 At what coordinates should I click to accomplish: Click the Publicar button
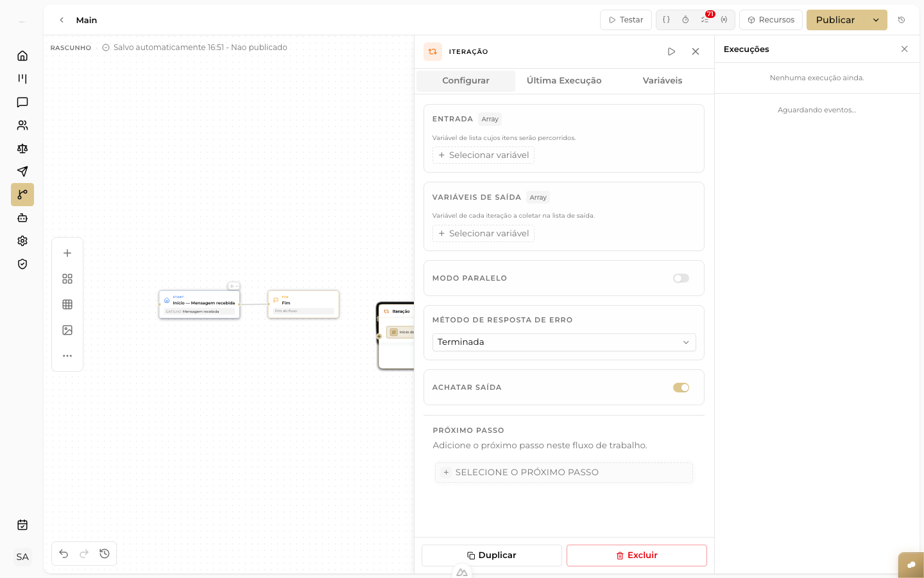point(835,20)
